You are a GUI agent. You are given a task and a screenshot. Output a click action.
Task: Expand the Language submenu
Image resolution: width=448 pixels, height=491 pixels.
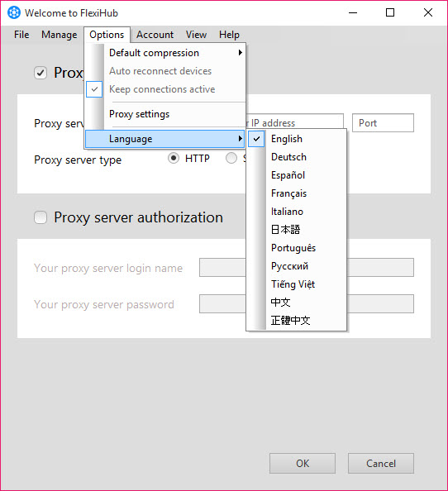tap(165, 139)
